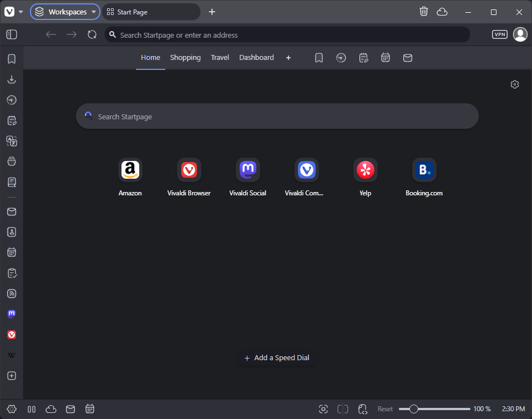
Task: Open sync status cloud in status bar
Action: coord(51,409)
